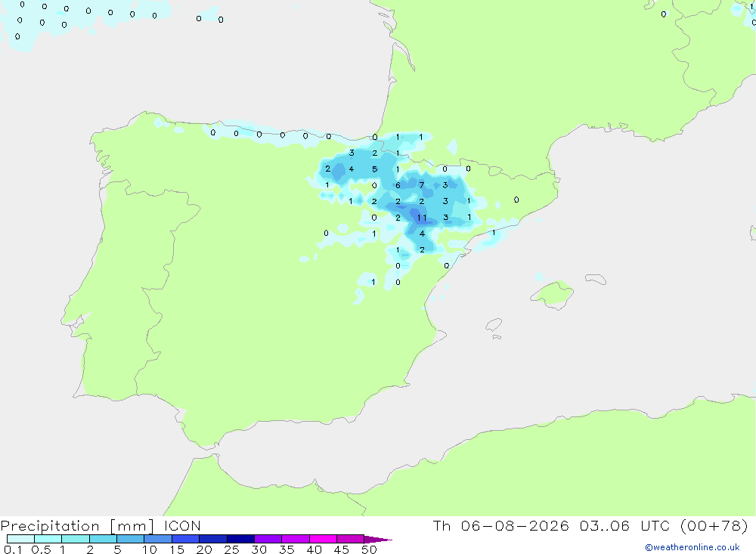756x554 pixels.
Task: Pick the 5 to 10 mm legend swatch
Action: pyautogui.click(x=130, y=539)
